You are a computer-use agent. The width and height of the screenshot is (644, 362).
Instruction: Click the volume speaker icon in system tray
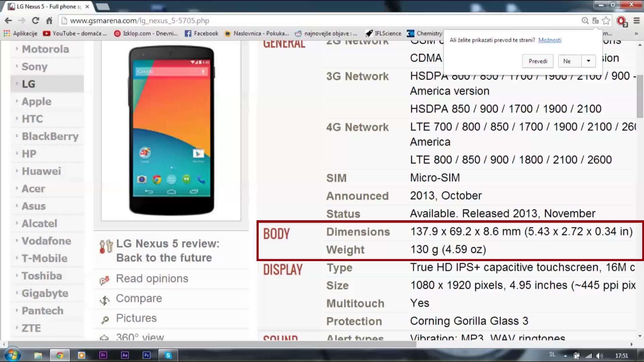point(599,356)
